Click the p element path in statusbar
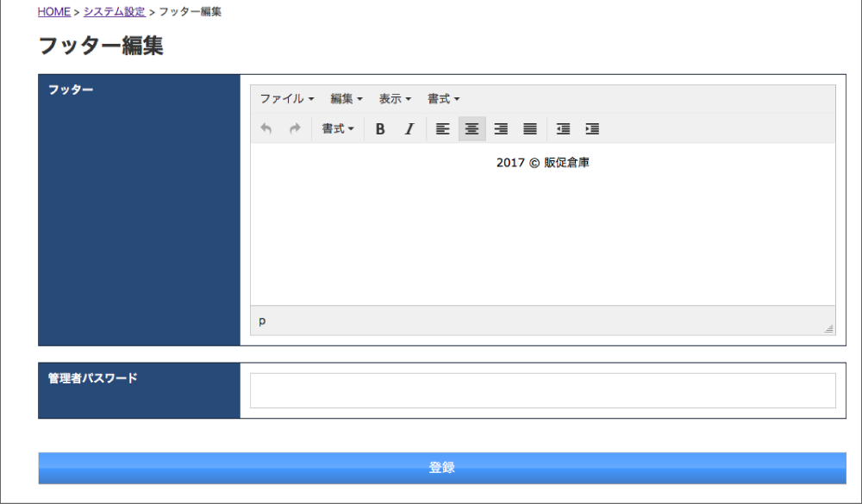Viewport: 862px width, 504px height. pos(262,321)
